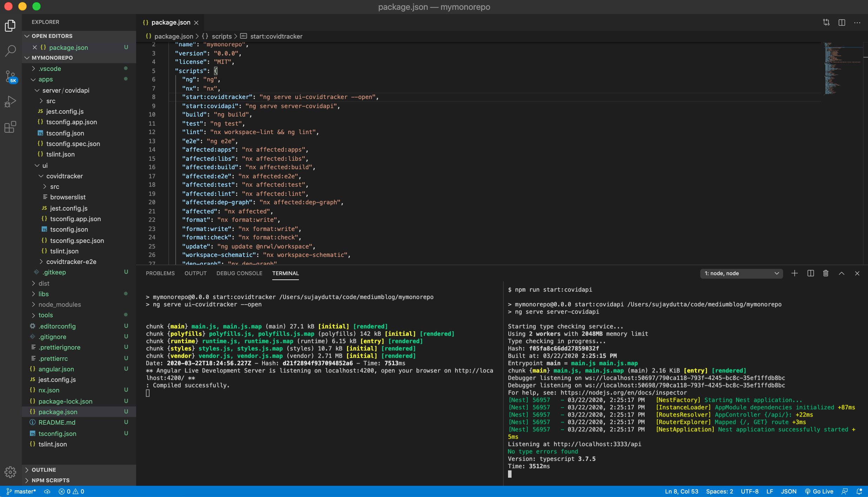Open the notifications bell in status bar
This screenshot has height=497, width=868.
point(859,491)
